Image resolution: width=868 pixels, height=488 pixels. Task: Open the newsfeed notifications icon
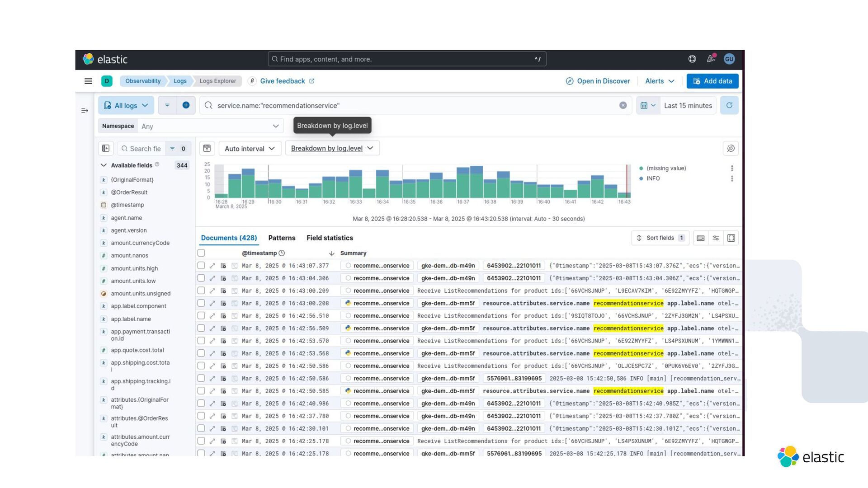[x=711, y=59]
